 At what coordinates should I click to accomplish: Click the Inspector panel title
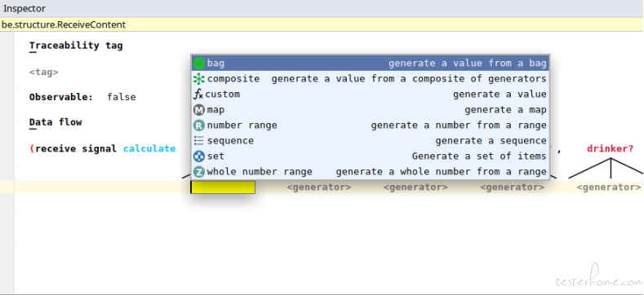pyautogui.click(x=24, y=8)
